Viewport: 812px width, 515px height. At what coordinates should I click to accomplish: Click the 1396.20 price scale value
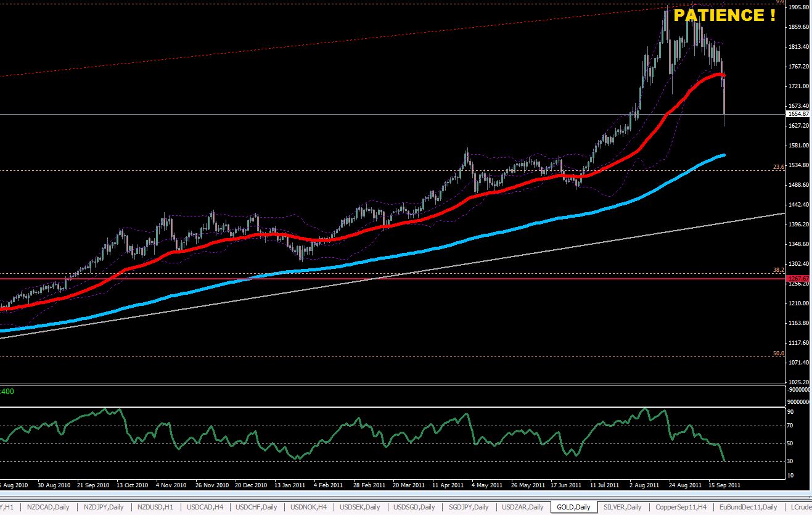tap(798, 225)
